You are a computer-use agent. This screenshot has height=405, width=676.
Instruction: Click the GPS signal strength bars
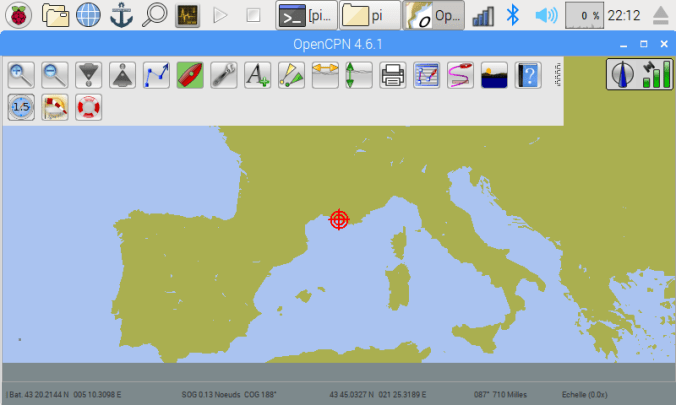tap(656, 75)
